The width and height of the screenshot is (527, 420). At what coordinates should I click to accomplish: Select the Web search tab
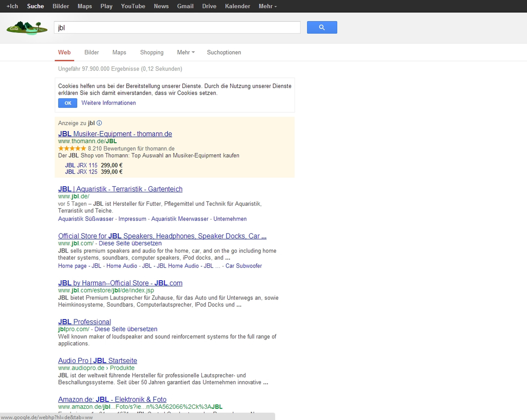coord(64,52)
